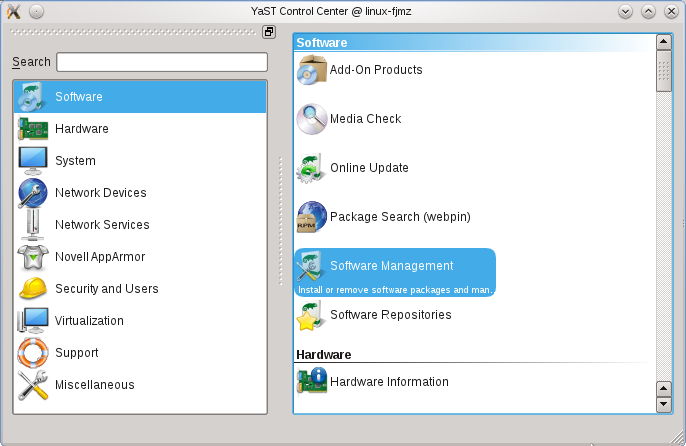Click the Hardware Information card icon

312,382
